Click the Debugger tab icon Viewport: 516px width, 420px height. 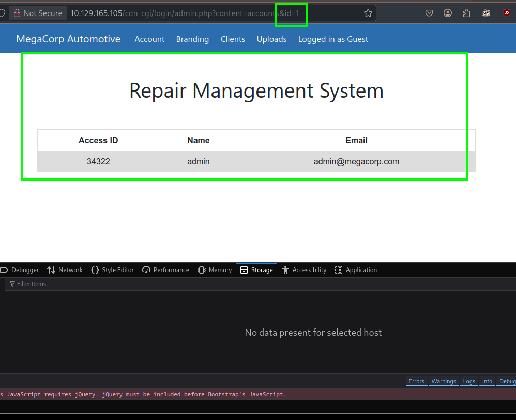click(x=4, y=270)
